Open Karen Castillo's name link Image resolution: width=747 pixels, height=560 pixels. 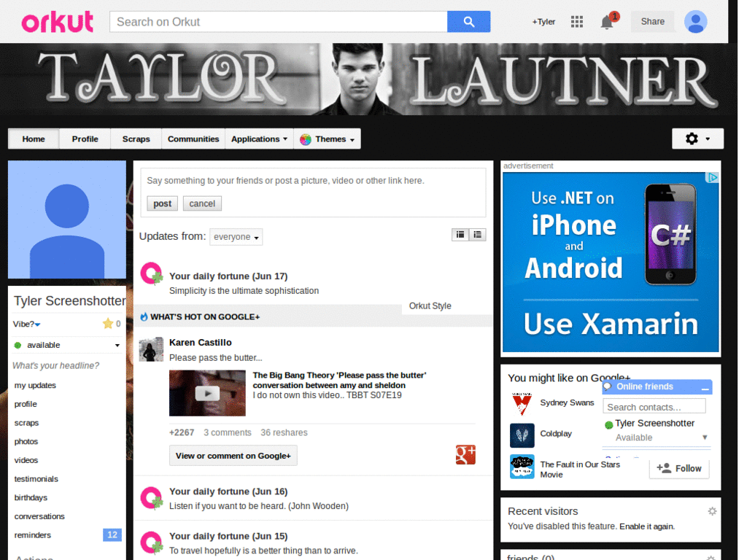pos(200,343)
